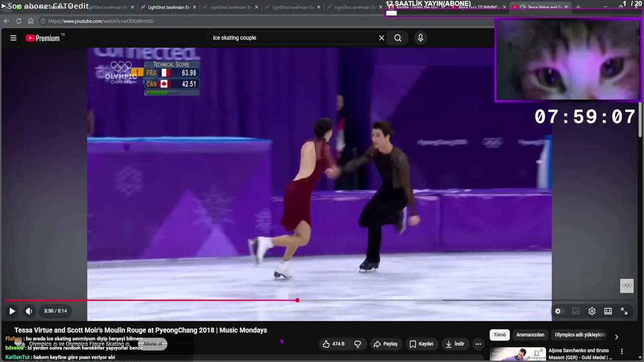Subscribe using Abone ol button

(152, 344)
